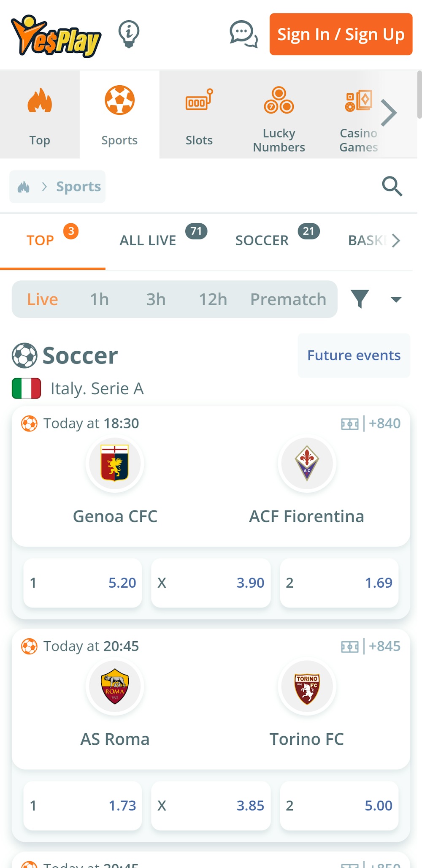
Task: Show more sport tabs with arrow
Action: (x=395, y=241)
